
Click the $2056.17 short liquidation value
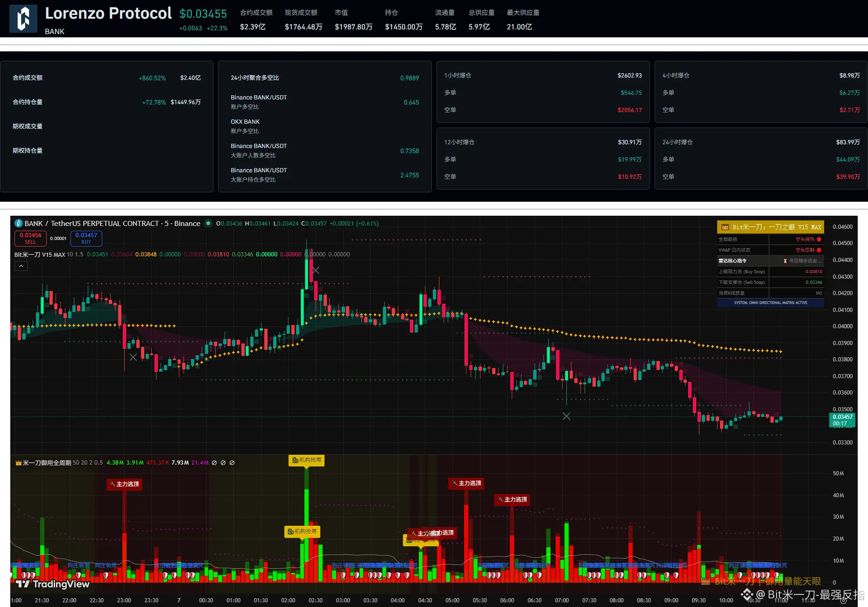point(629,110)
